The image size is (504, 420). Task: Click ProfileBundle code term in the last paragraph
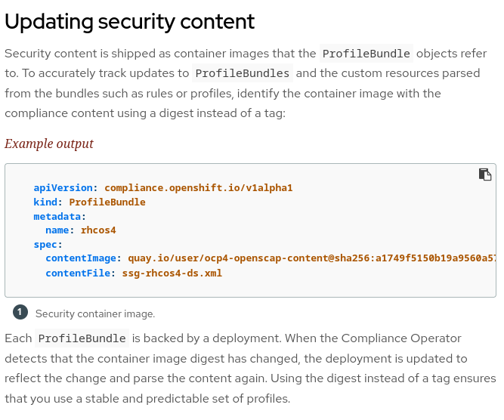click(82, 338)
